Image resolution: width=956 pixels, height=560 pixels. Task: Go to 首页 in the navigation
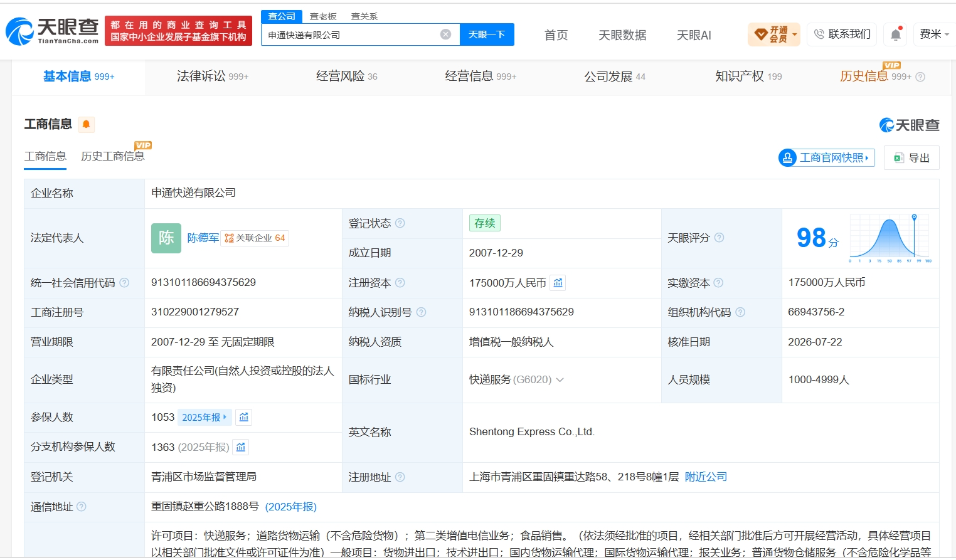(556, 35)
